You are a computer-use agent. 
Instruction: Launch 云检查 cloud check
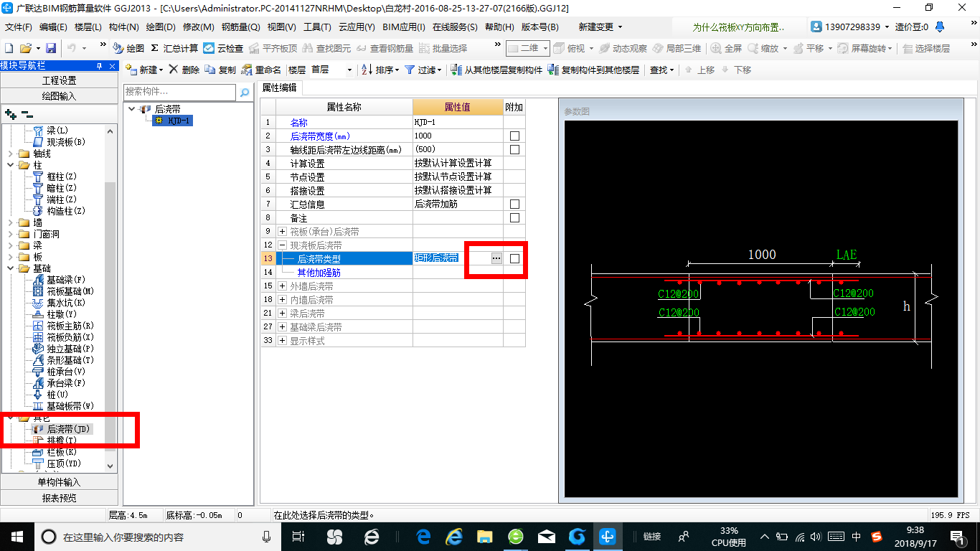click(x=223, y=48)
